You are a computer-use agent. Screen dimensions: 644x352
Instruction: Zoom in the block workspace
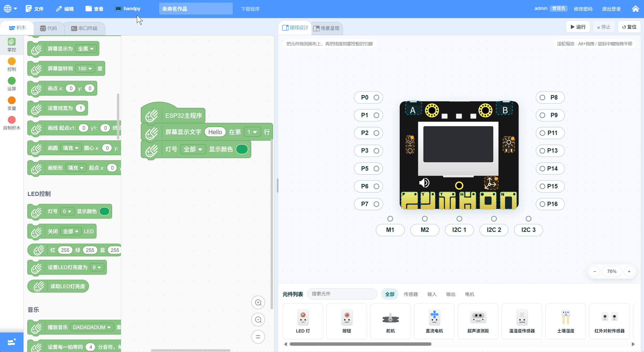(258, 302)
